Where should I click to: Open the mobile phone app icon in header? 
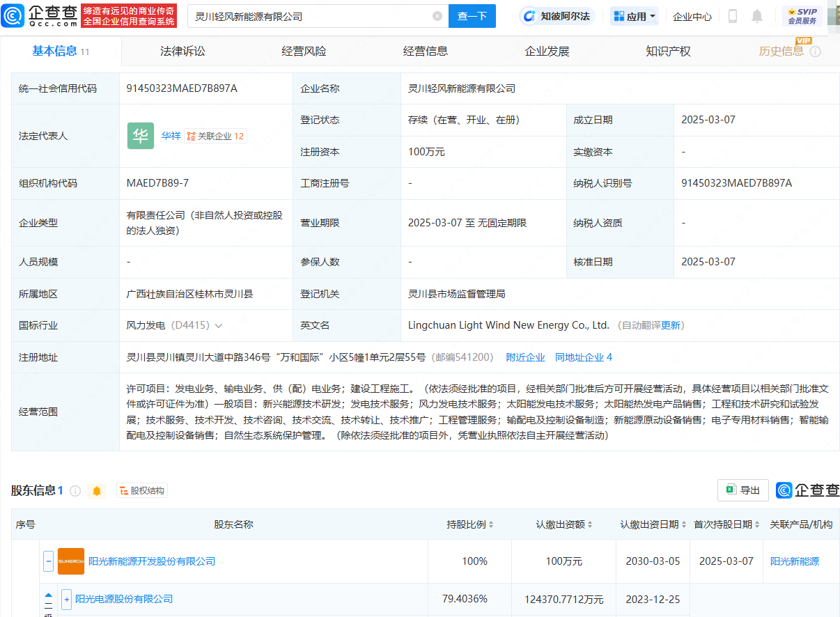click(x=733, y=16)
